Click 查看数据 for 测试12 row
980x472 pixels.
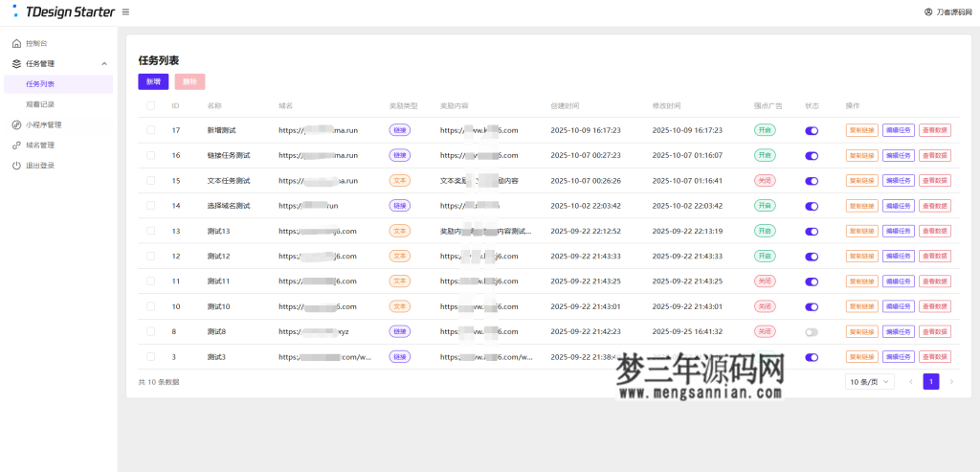935,256
